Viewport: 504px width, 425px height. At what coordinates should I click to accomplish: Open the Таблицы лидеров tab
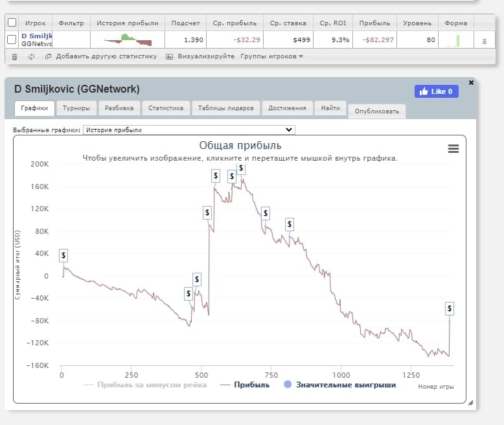point(225,108)
